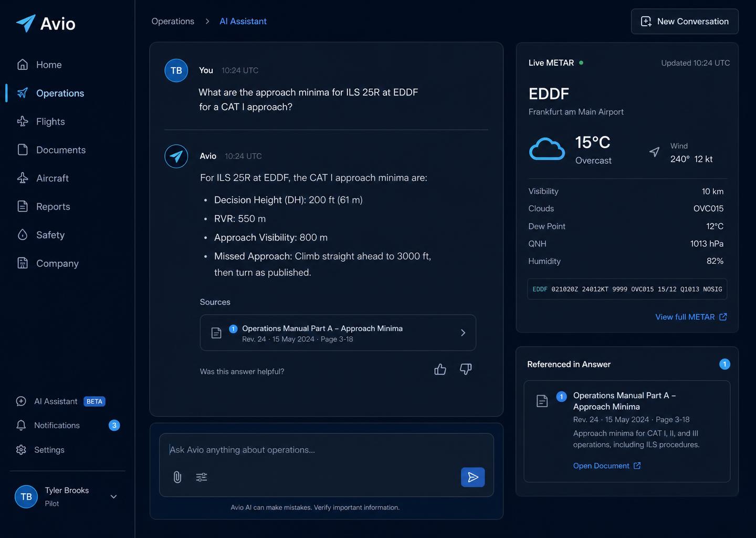Screen dimensions: 756x538
Task: Click the Safety droplet icon
Action: (x=23, y=235)
